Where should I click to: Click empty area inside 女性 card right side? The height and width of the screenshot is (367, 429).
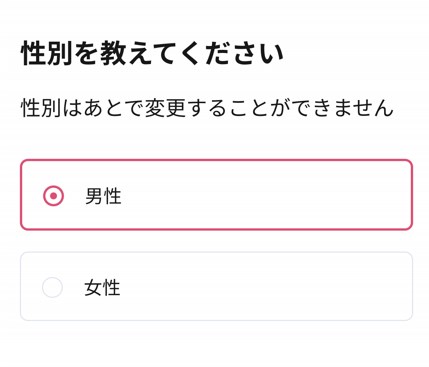tap(300, 287)
